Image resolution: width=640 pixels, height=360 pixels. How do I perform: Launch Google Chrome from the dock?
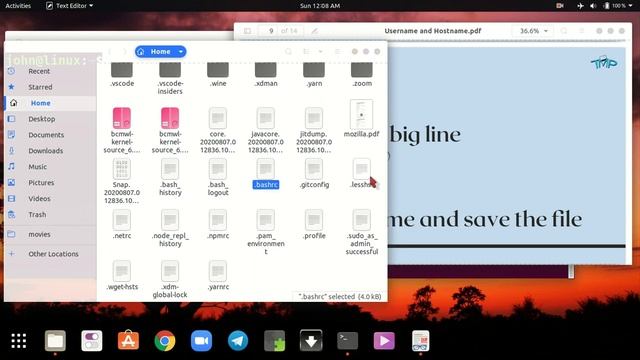tap(165, 341)
